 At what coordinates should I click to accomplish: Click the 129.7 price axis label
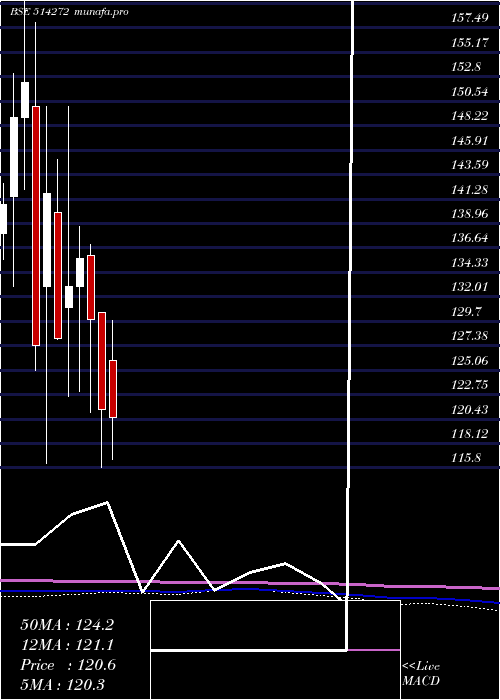[467, 310]
